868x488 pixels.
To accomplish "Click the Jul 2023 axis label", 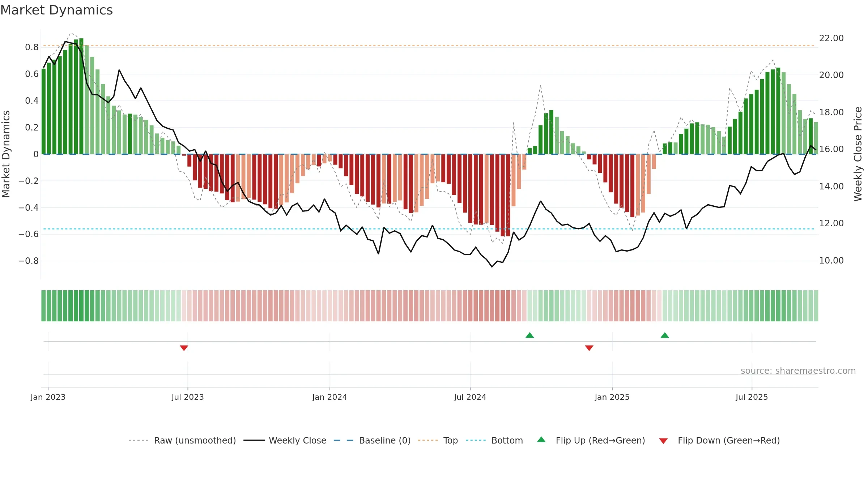I will 188,397.
